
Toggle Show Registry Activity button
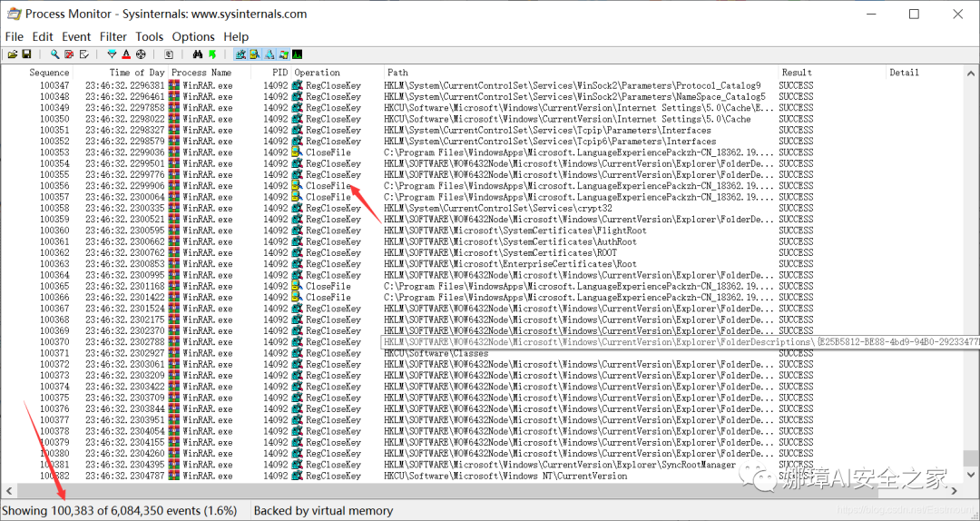[x=240, y=54]
